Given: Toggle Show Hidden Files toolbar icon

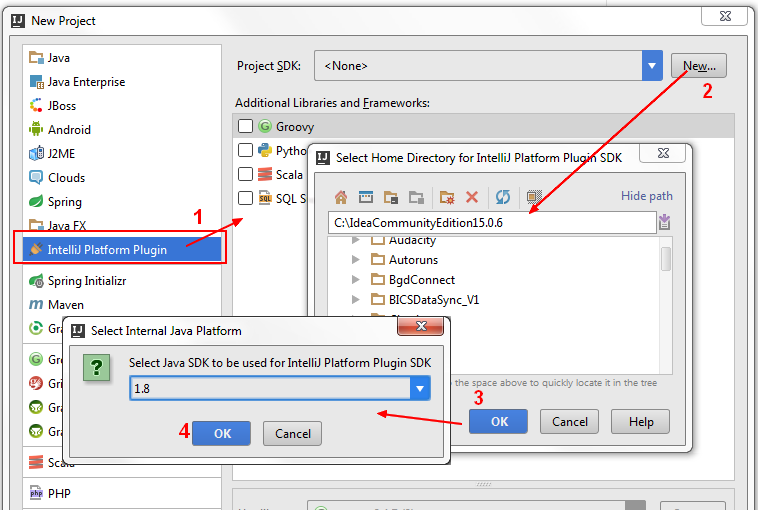Looking at the screenshot, I should point(534,197).
